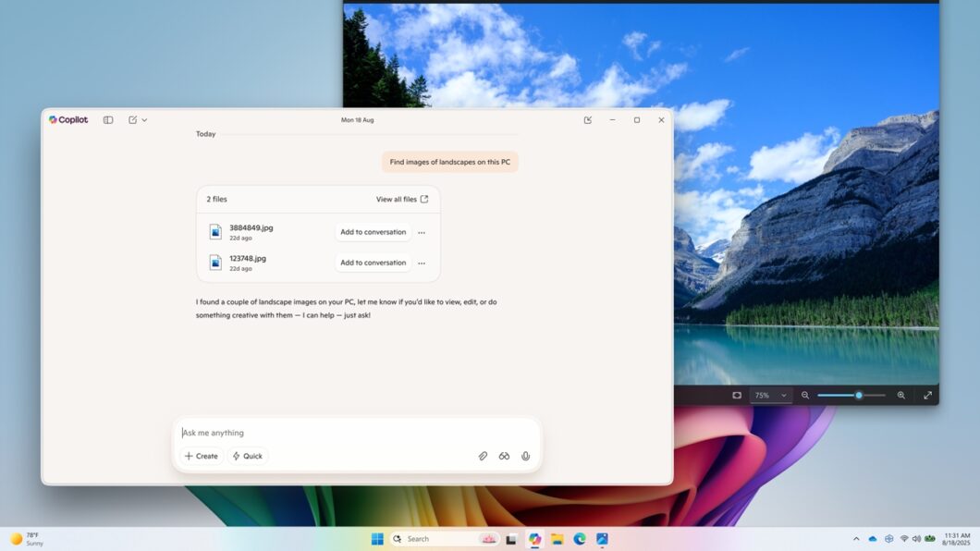
Task: Zoom out in the Photos viewer
Action: click(805, 395)
